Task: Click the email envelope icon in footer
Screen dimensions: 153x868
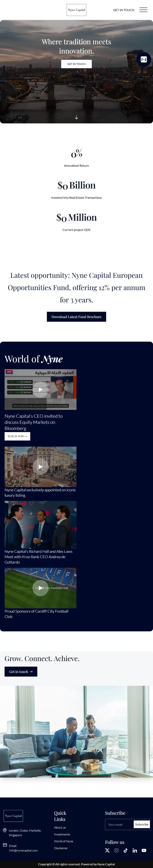Action: pyautogui.click(x=5, y=845)
